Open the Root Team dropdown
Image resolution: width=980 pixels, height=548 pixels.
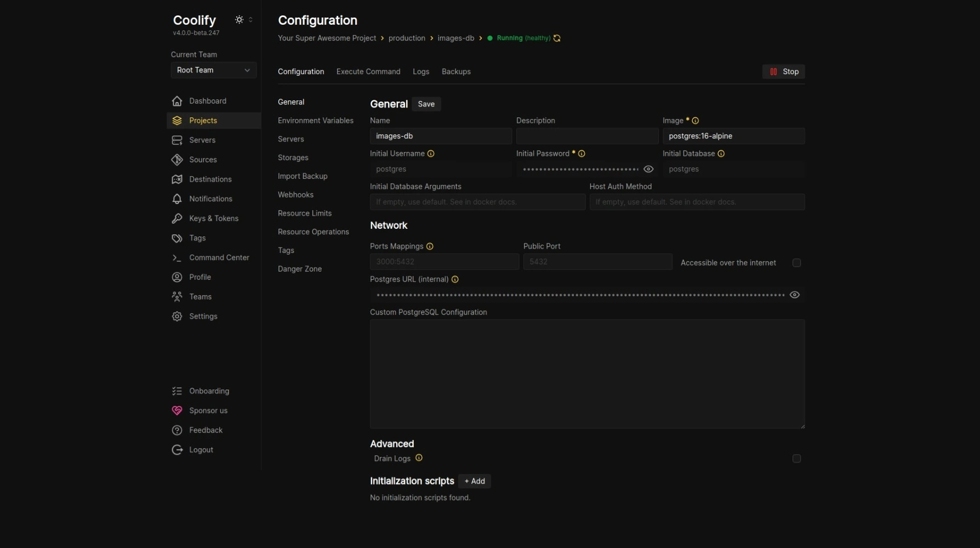(213, 70)
